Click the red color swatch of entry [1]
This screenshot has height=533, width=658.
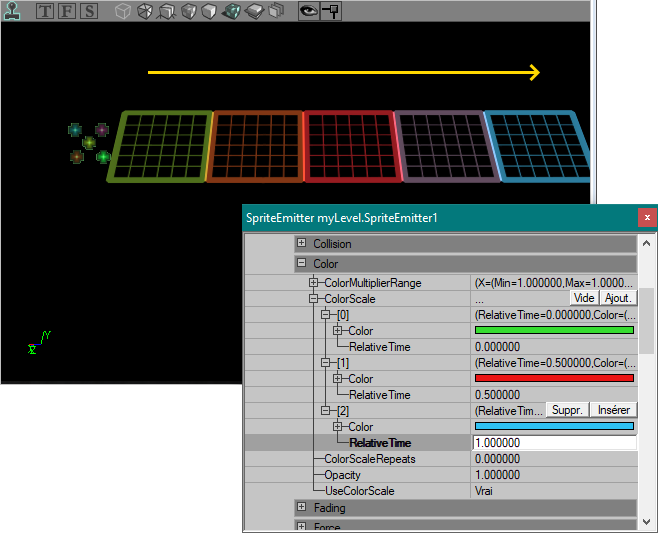pyautogui.click(x=554, y=378)
